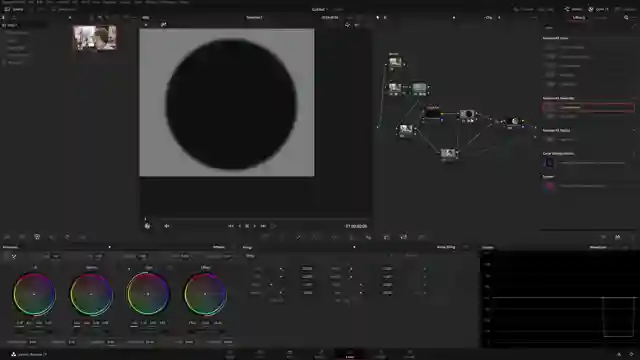Image resolution: width=640 pixels, height=360 pixels.
Task: Click the first palette icon at far left
Action: click(x=7, y=237)
